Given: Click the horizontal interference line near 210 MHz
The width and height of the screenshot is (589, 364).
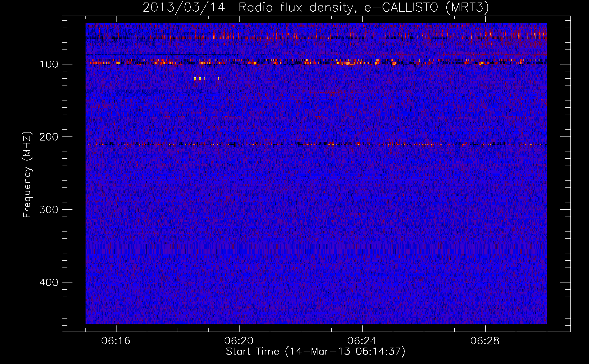Looking at the screenshot, I should coord(316,145).
